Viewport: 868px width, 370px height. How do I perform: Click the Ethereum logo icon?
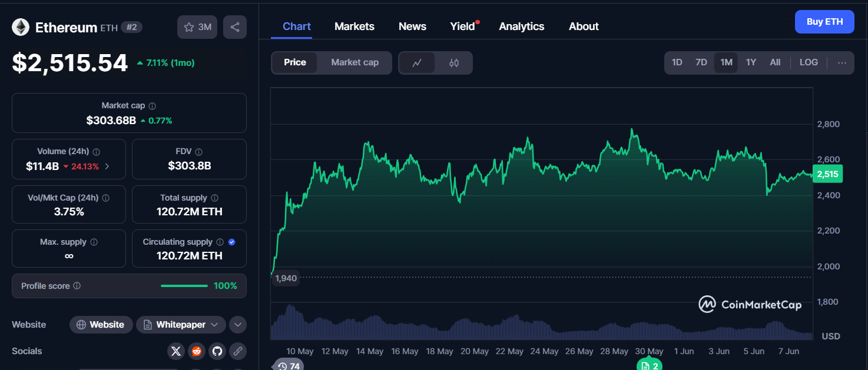[x=21, y=27]
